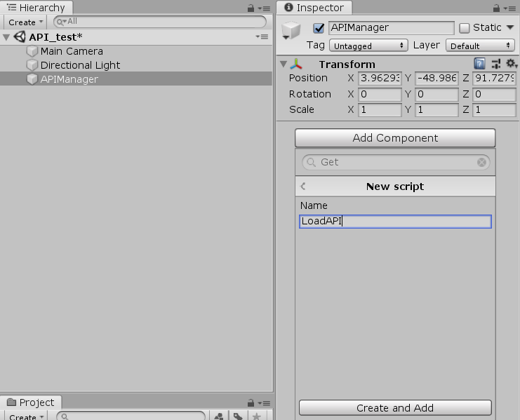The image size is (520, 420).
Task: Lock the Hierarchy panel
Action: [x=251, y=8]
